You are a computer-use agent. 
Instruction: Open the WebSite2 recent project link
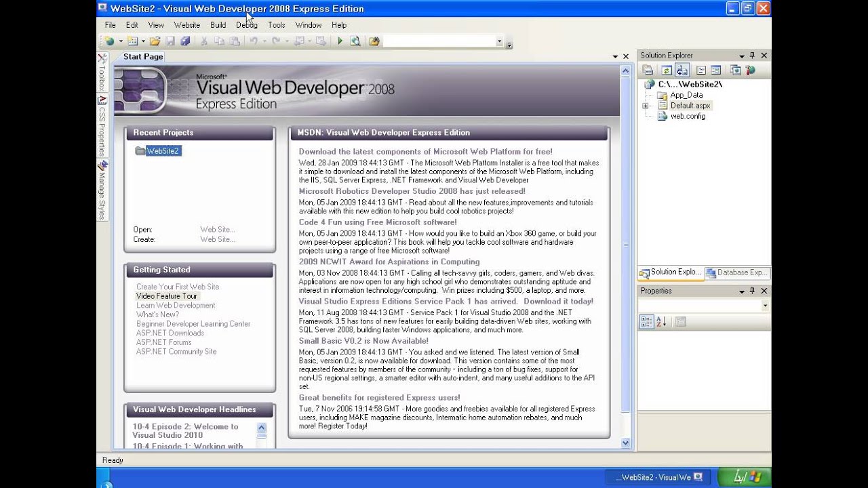pyautogui.click(x=163, y=150)
